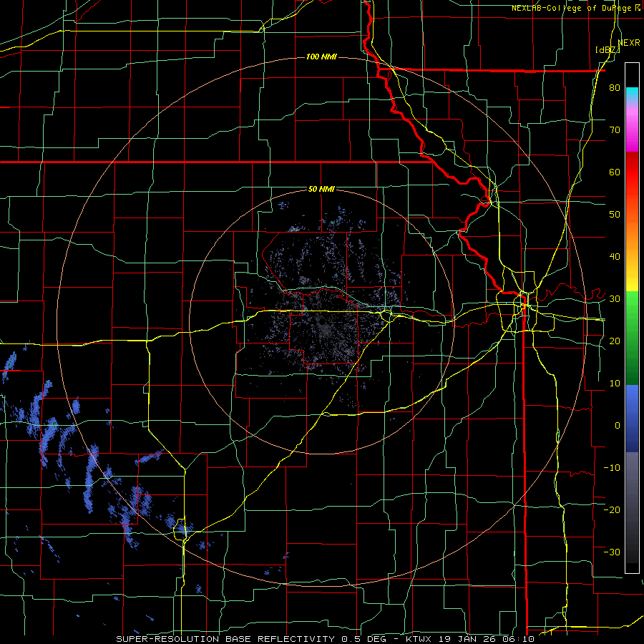Click the -10 value on the dBZ scale
Image resolution: width=644 pixels, height=644 pixels.
[x=612, y=467]
